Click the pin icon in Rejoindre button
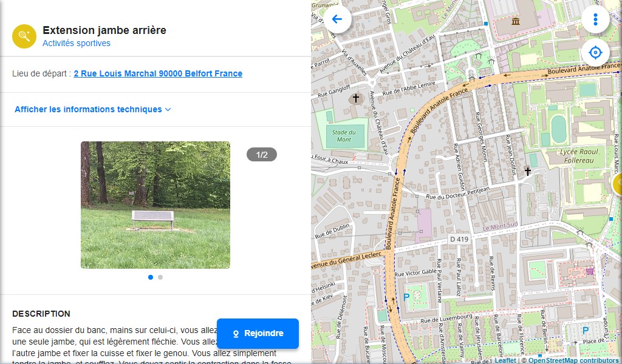 pos(236,334)
